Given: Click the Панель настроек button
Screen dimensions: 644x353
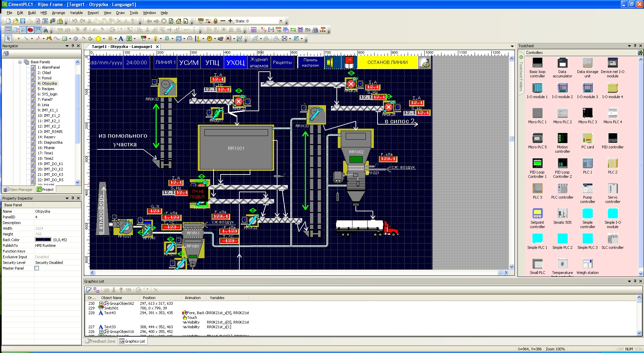Looking at the screenshot, I should [310, 63].
